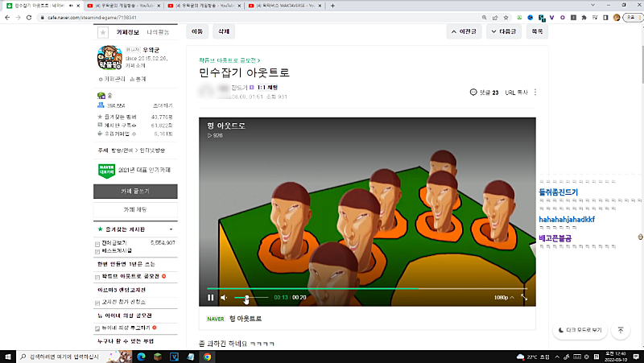Mute the audio-playing first tab speaker icon
644x363 pixels.
tap(71, 6)
